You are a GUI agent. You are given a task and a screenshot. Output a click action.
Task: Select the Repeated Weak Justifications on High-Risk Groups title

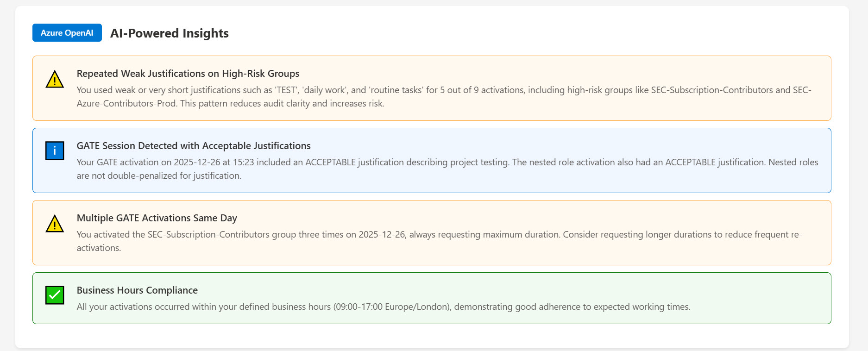coord(188,74)
